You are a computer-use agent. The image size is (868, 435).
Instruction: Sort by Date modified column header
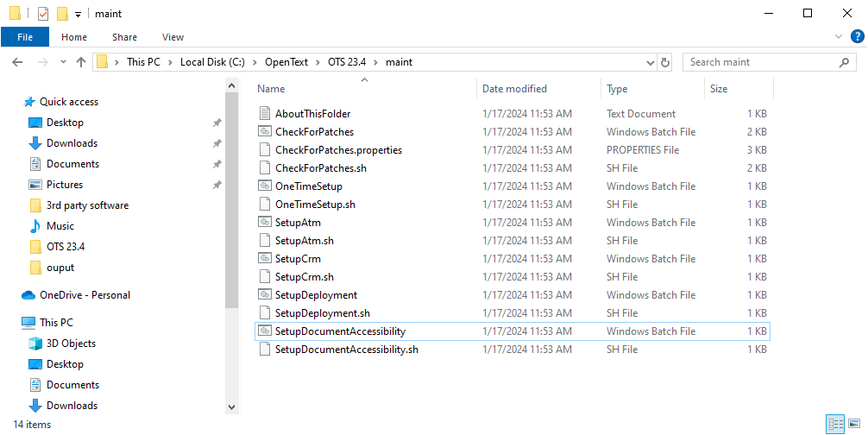pyautogui.click(x=514, y=89)
